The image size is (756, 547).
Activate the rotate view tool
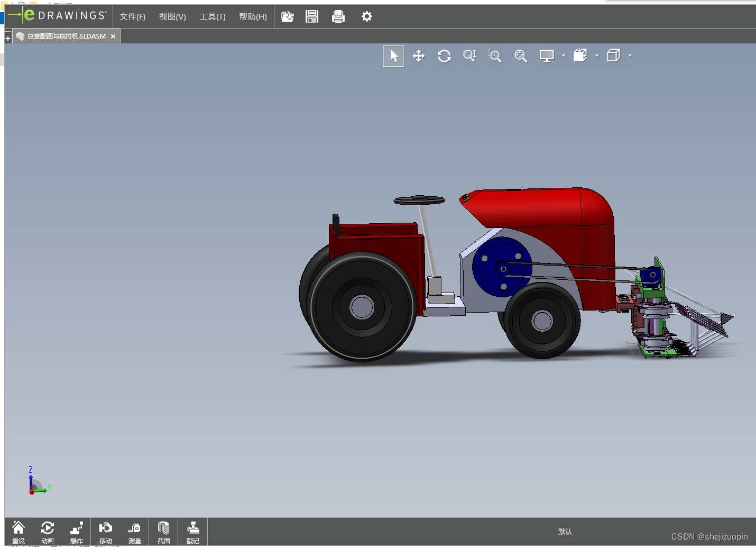[444, 56]
